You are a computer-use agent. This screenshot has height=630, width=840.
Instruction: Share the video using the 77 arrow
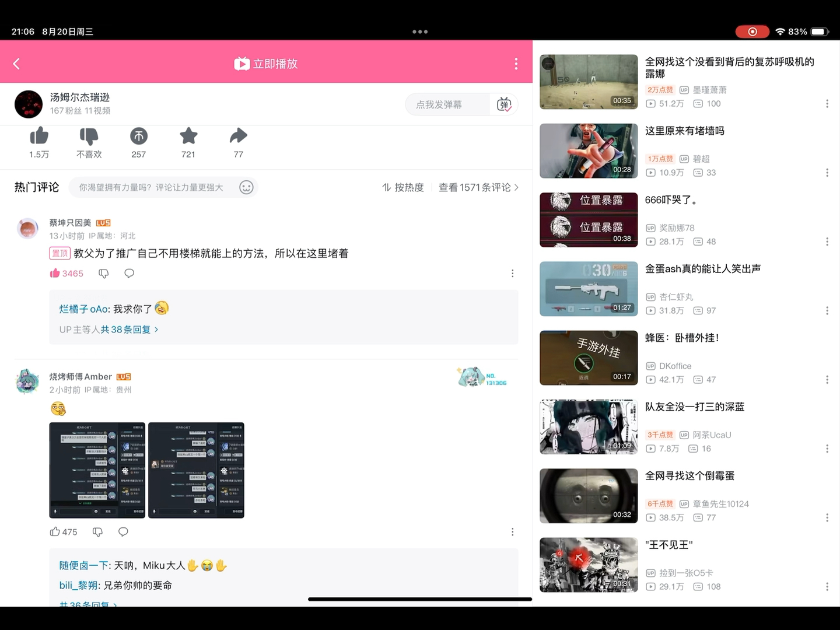[239, 136]
